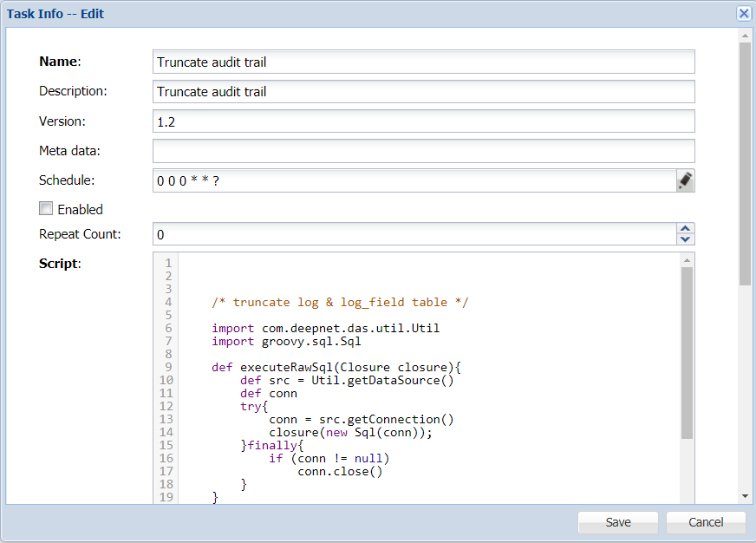756x543 pixels.
Task: Enable the task with Enabled checkbox
Action: (46, 209)
